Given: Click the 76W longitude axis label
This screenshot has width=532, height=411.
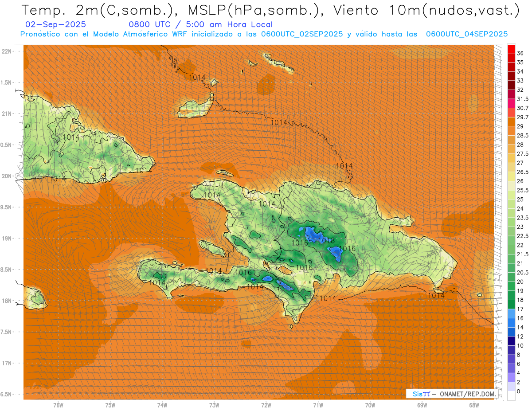Looking at the screenshot, I should click(58, 405).
